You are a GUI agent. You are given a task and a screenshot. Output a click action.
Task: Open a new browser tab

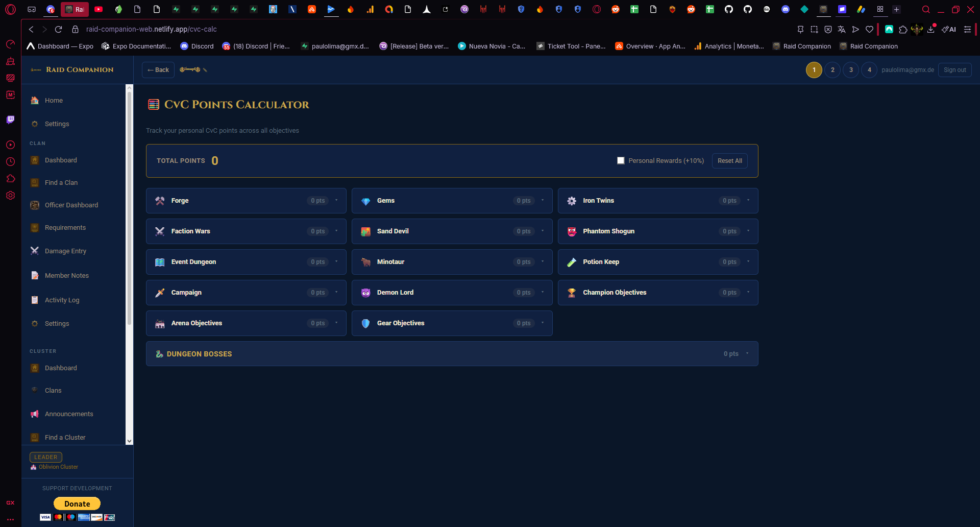[x=896, y=9]
